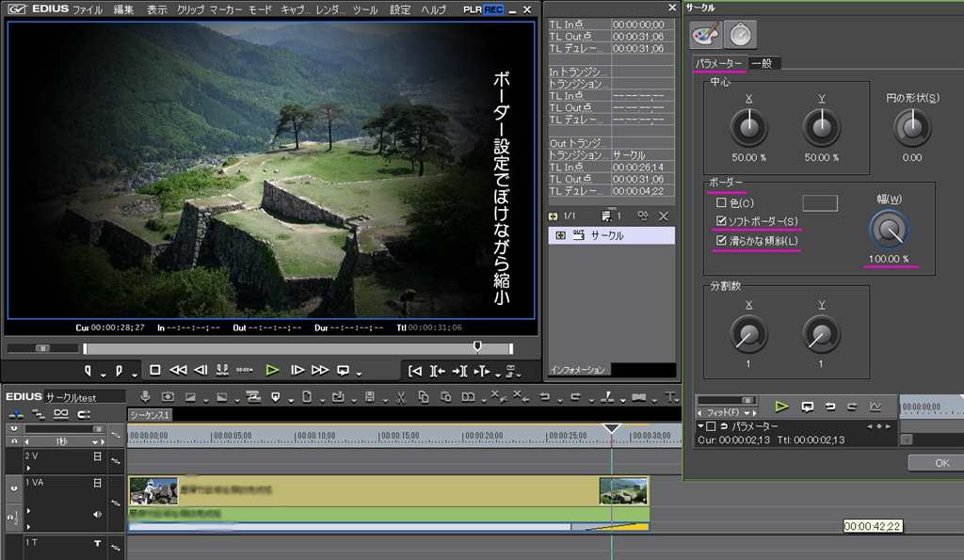Click the rewind button under the preview
Viewport: 964px width, 560px height.
(x=177, y=370)
